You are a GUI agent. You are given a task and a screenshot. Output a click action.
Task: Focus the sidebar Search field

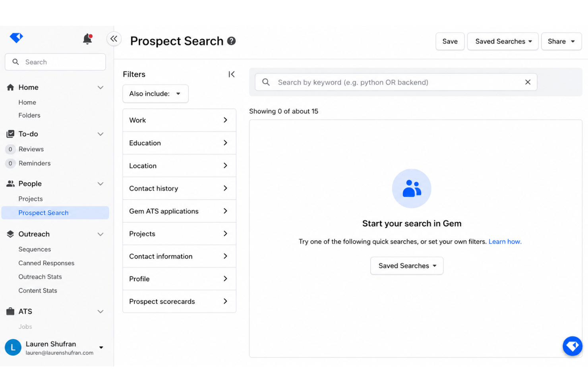tap(55, 62)
